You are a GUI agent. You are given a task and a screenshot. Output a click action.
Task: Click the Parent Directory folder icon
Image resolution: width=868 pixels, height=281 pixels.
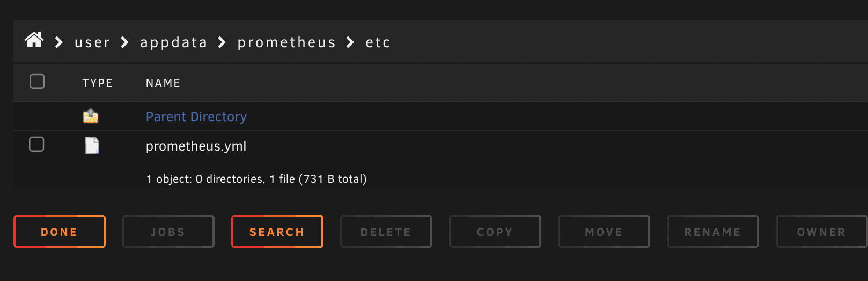91,116
